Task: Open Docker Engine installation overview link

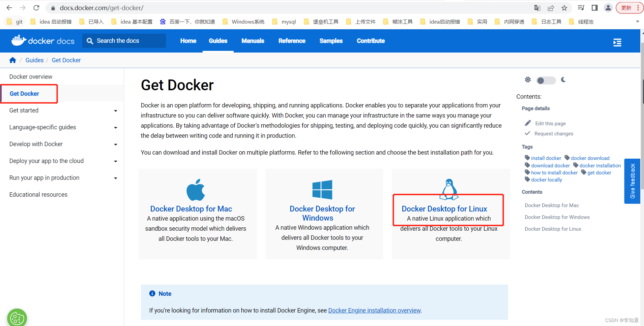Action: pyautogui.click(x=374, y=311)
